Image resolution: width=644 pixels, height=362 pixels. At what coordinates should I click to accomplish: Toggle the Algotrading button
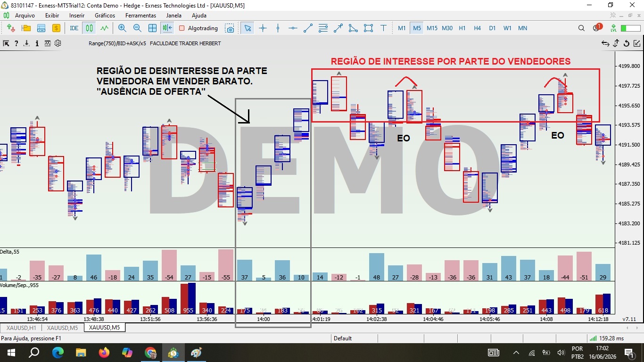[198, 28]
